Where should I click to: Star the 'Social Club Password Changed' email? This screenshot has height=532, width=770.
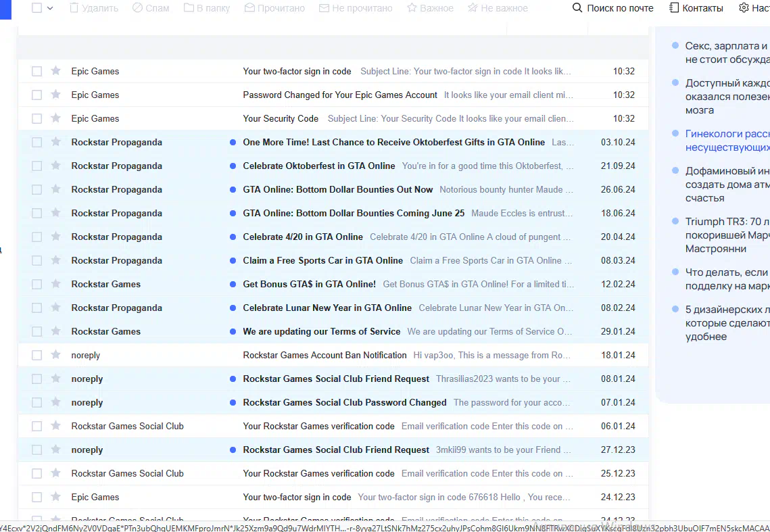pyautogui.click(x=56, y=402)
